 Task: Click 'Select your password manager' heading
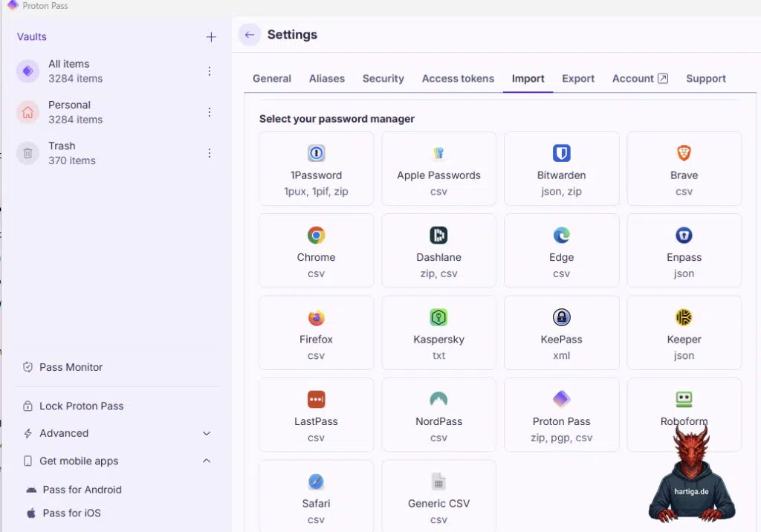(337, 119)
